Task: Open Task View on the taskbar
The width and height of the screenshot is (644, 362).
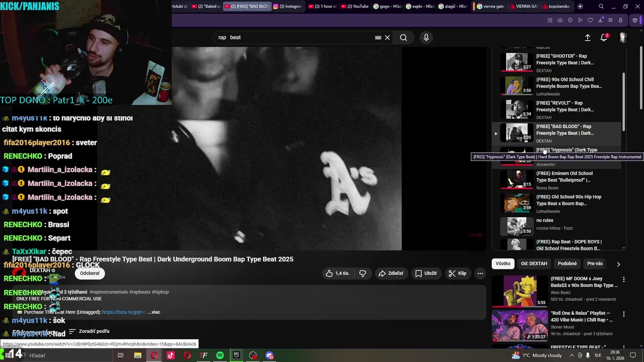Action: (x=121, y=355)
